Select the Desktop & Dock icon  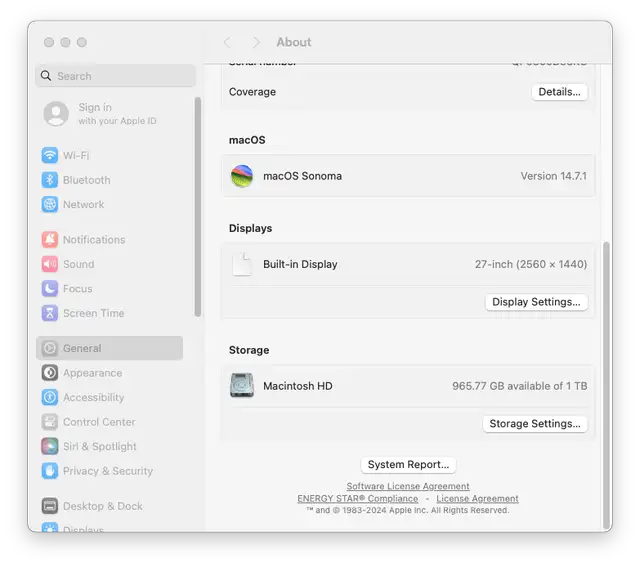pyautogui.click(x=50, y=506)
